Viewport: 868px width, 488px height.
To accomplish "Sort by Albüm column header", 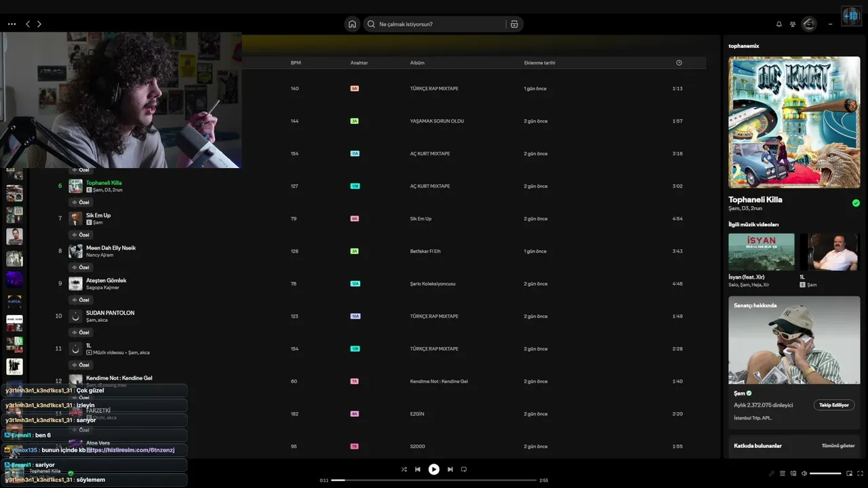I will [x=417, y=63].
